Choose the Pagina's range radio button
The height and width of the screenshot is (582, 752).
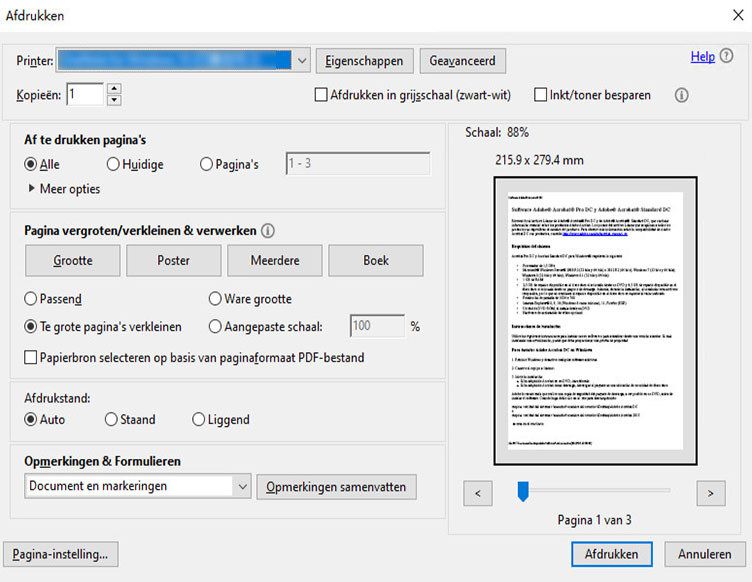pos(206,164)
